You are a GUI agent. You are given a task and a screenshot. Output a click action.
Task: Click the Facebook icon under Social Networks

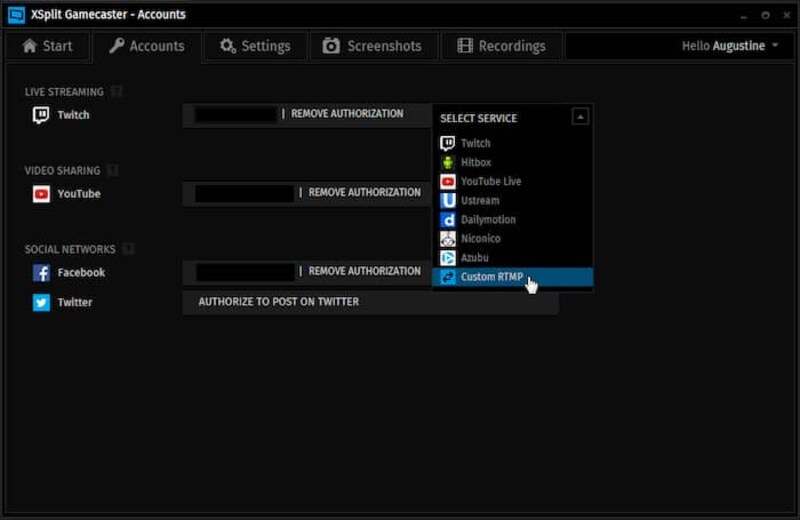[x=41, y=273]
